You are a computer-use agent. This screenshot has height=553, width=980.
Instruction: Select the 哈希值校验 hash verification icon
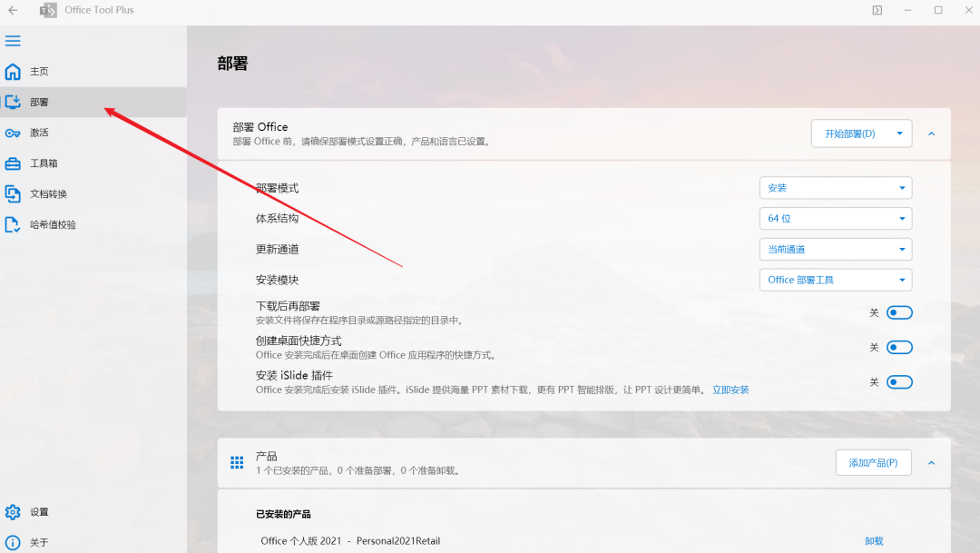pyautogui.click(x=13, y=223)
